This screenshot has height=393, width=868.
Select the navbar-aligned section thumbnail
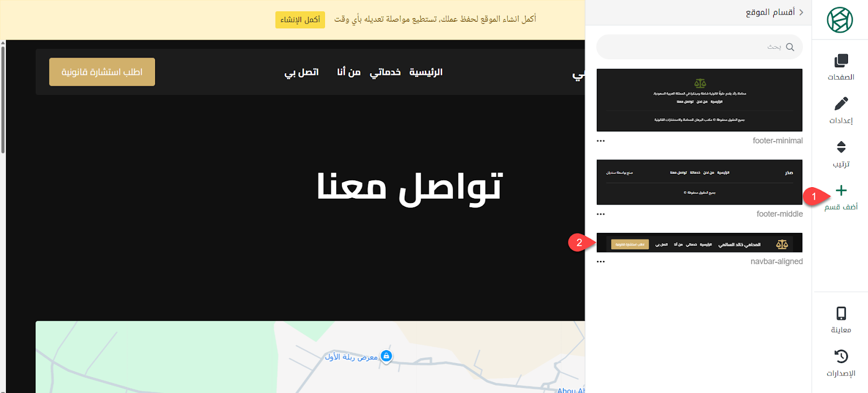(699, 243)
